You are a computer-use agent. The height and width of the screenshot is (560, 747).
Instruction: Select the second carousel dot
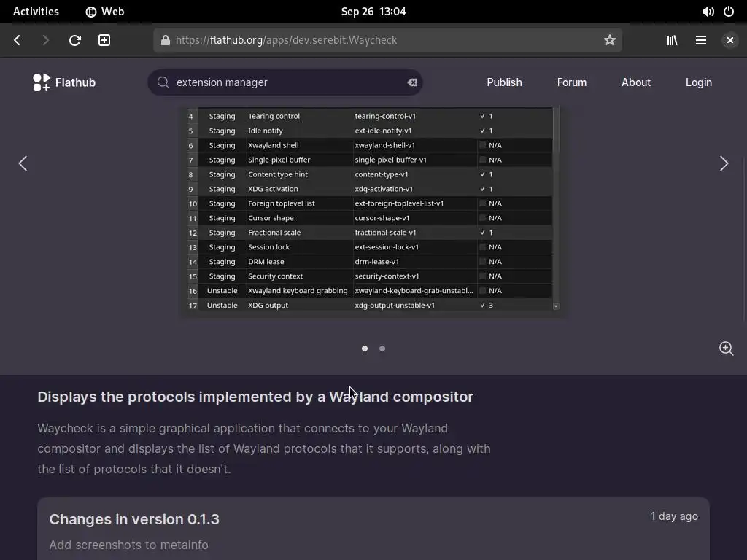[x=382, y=349]
